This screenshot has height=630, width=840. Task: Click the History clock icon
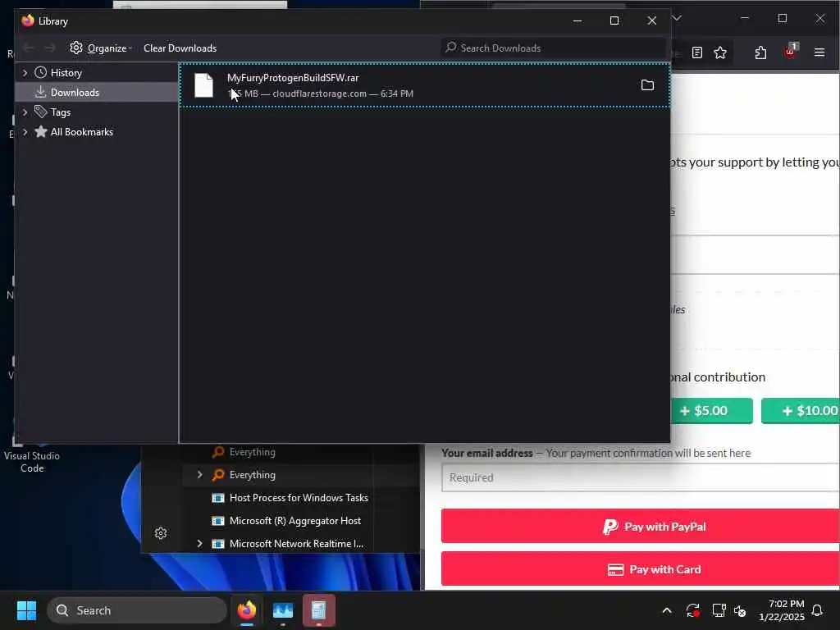pos(41,72)
